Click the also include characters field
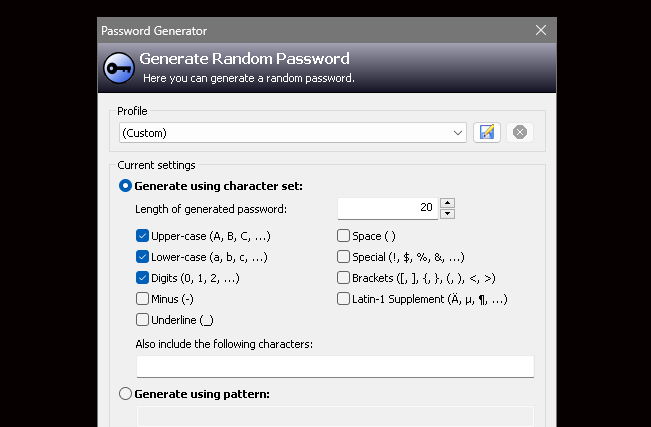 click(335, 366)
